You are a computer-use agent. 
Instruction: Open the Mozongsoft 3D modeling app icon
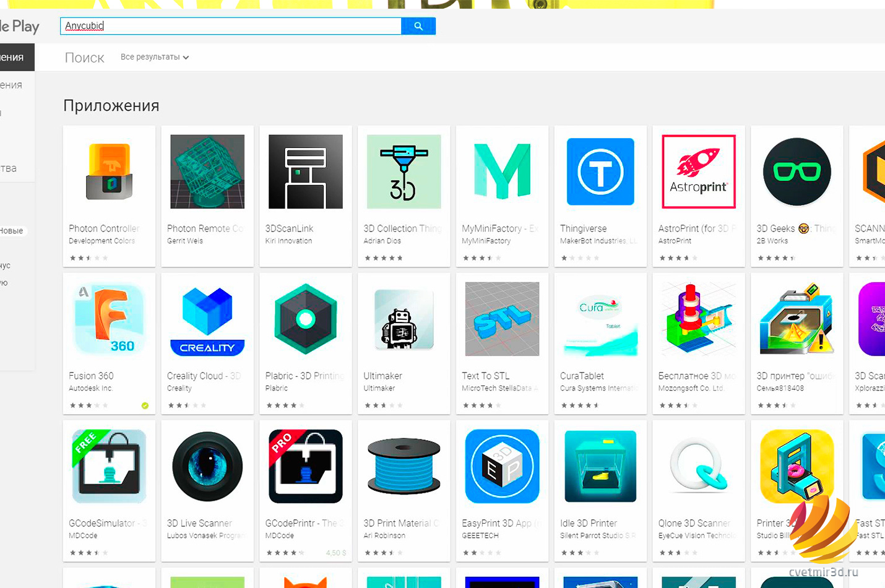(x=699, y=319)
